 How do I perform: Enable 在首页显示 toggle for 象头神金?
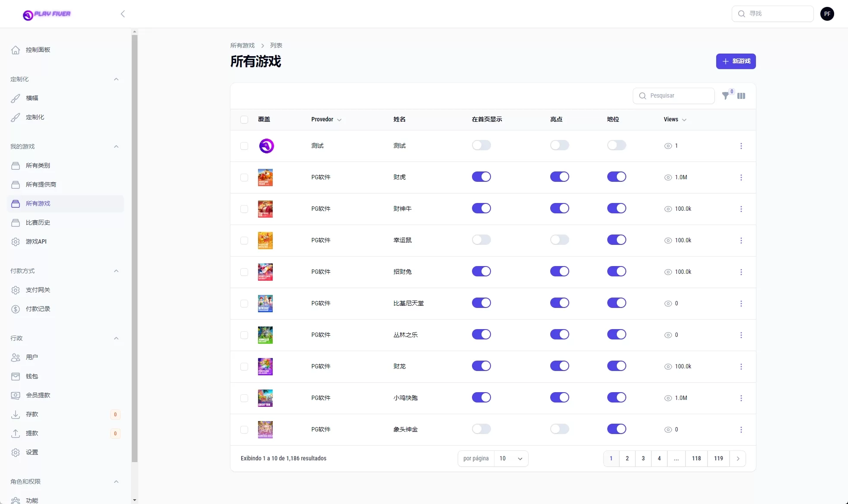pyautogui.click(x=481, y=429)
